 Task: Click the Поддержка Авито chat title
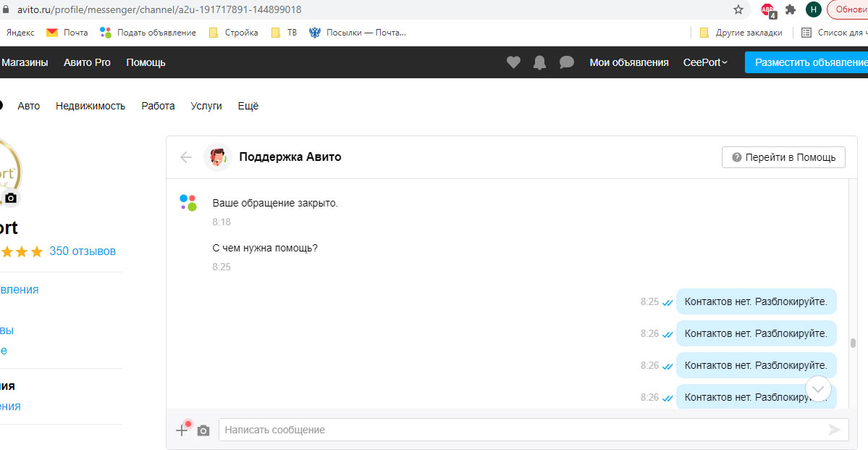290,157
